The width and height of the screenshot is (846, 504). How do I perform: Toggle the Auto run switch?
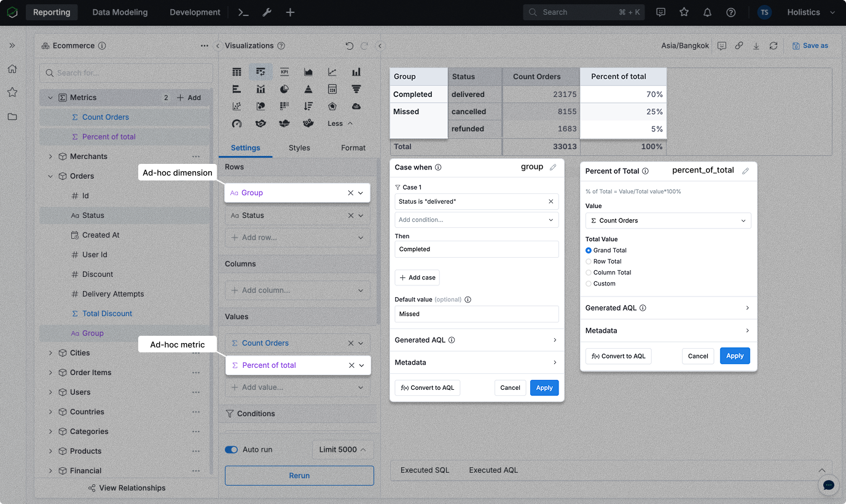point(232,449)
